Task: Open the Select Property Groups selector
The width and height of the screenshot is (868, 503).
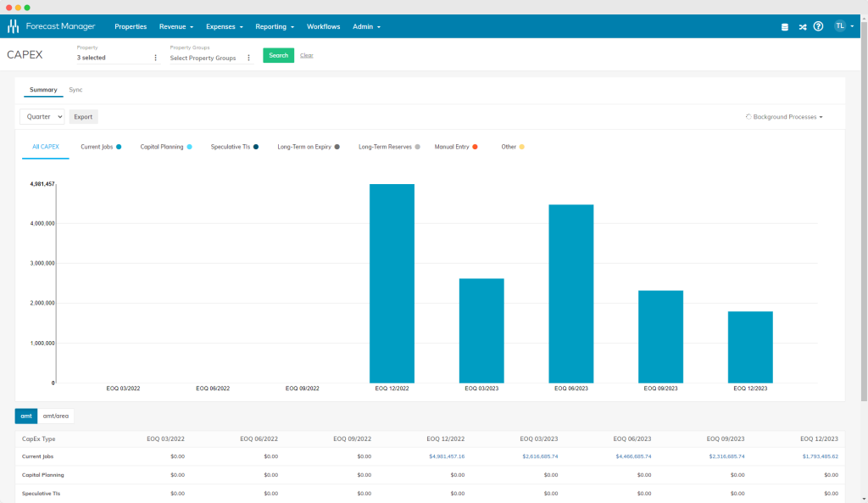Action: [x=211, y=58]
